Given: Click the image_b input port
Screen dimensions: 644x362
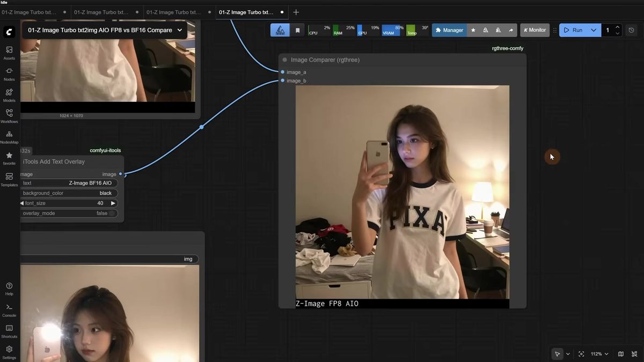Looking at the screenshot, I should [283, 80].
